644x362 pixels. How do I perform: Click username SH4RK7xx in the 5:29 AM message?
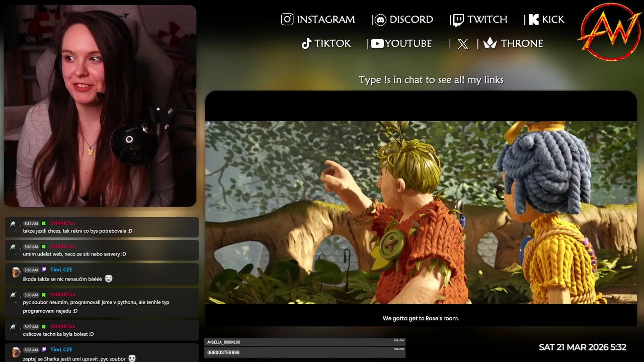[63, 326]
